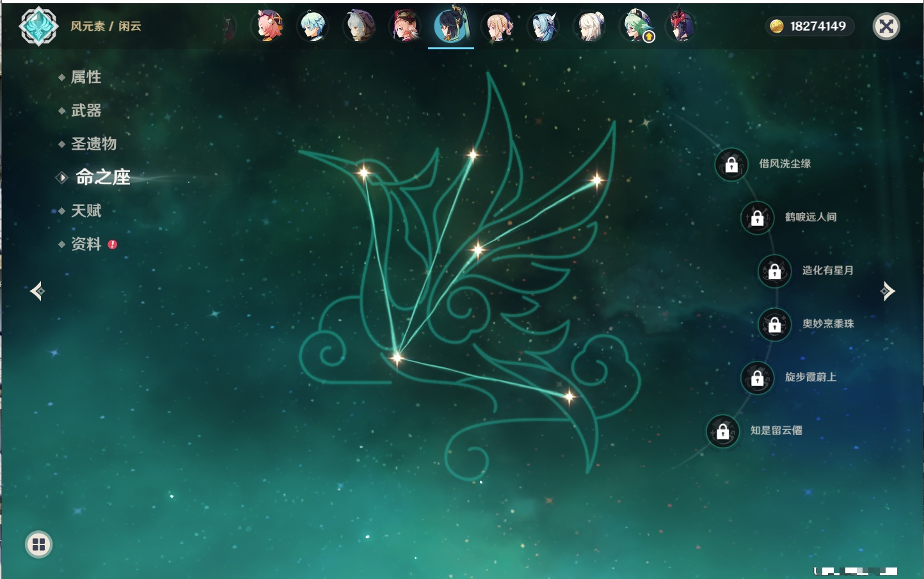This screenshot has width=924, height=579.
Task: Go to next character with right arrow
Action: tap(888, 291)
